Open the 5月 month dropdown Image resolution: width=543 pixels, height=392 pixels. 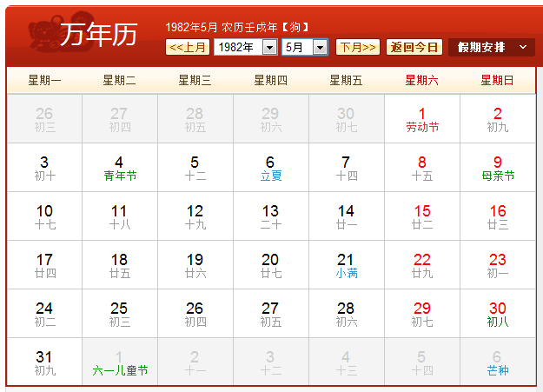(305, 47)
